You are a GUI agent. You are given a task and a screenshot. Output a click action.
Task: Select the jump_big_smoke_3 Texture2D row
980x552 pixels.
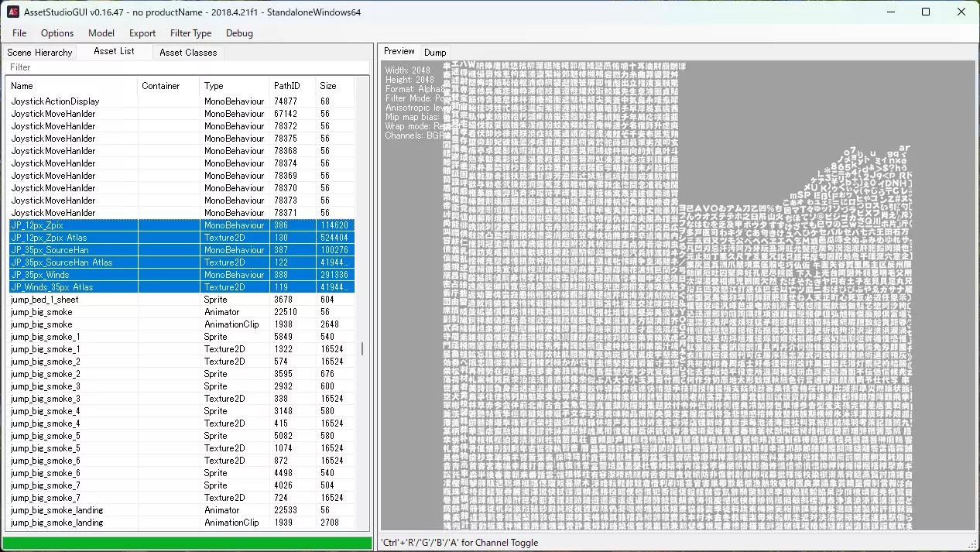point(181,399)
